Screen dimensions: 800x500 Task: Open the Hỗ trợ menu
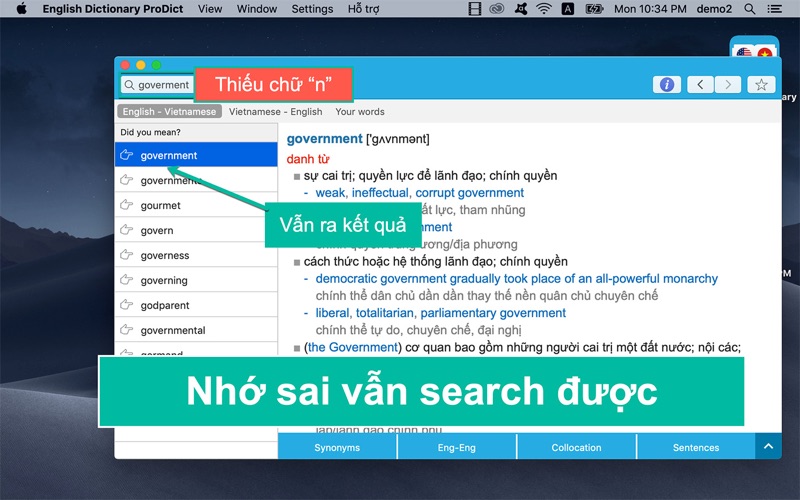pyautogui.click(x=363, y=9)
